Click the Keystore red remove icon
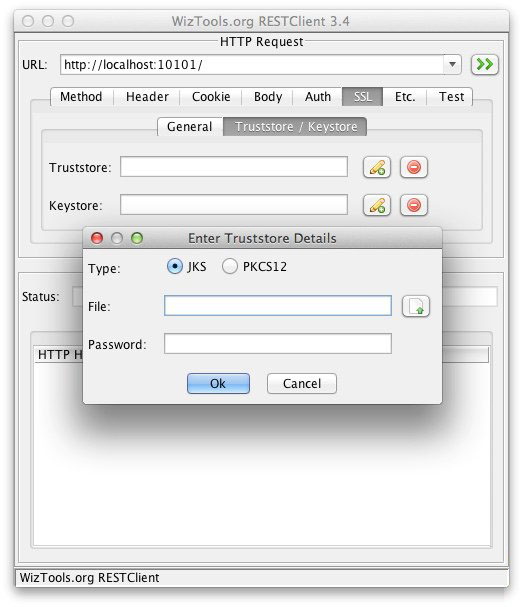The image size is (523, 607). click(413, 205)
